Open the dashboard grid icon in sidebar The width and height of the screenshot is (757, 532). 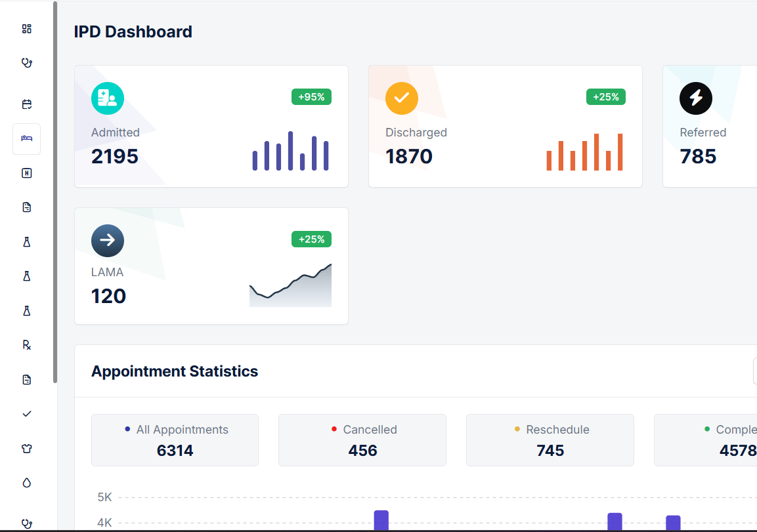[26, 29]
